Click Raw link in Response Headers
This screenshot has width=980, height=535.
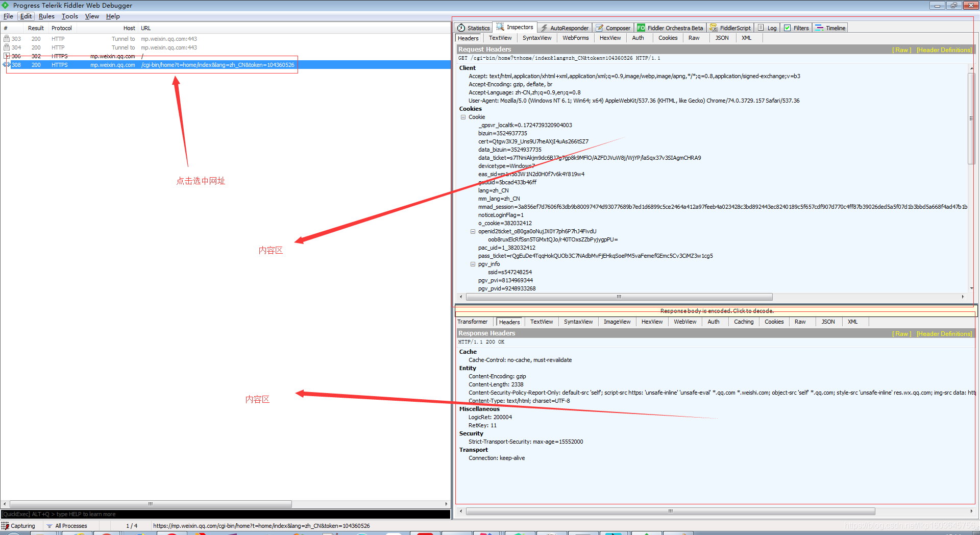(902, 334)
